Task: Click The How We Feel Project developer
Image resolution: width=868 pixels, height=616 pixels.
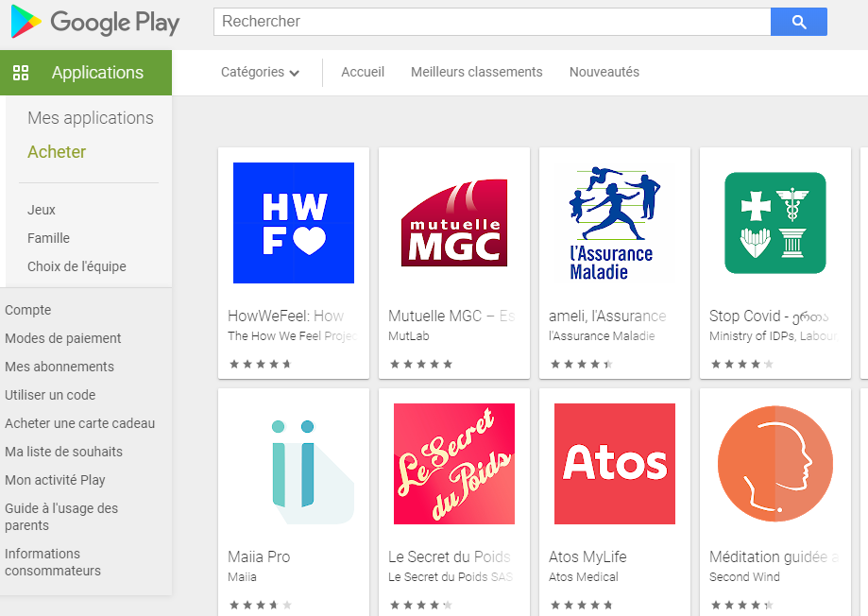Action: pos(292,335)
